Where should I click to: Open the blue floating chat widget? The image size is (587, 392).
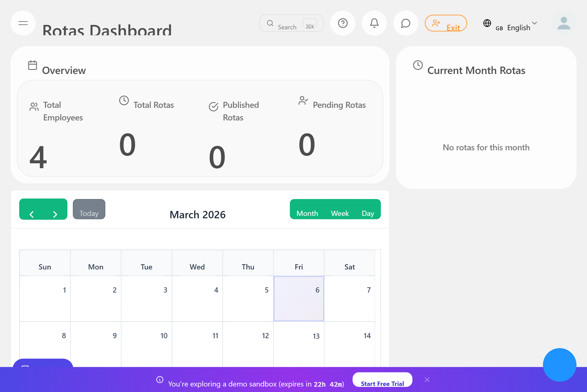tap(560, 365)
